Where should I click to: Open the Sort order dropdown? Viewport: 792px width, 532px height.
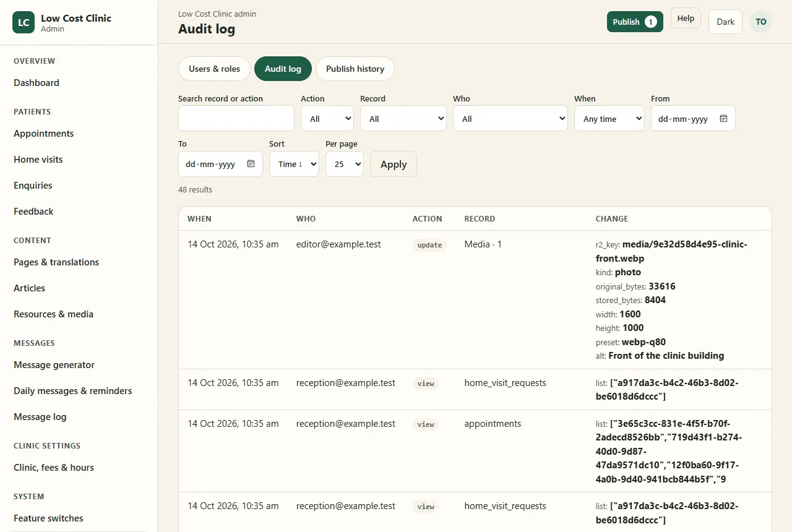click(x=294, y=164)
